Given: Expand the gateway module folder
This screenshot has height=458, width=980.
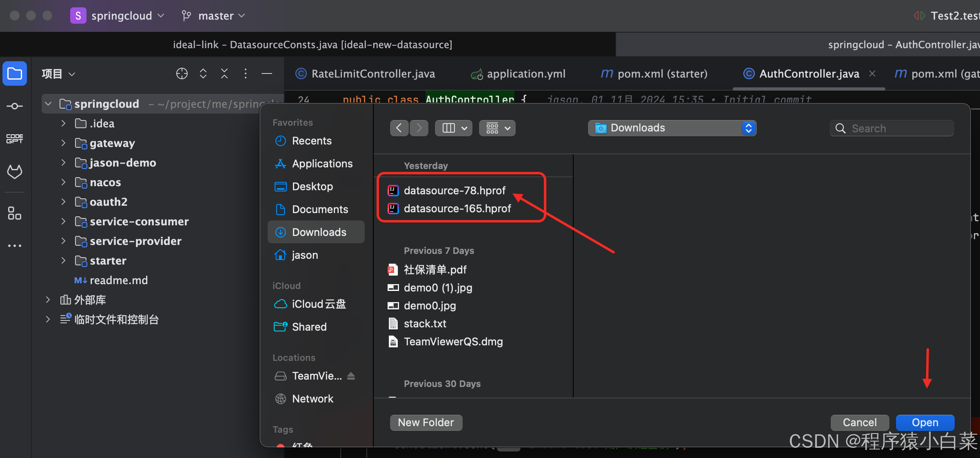Looking at the screenshot, I should [63, 143].
